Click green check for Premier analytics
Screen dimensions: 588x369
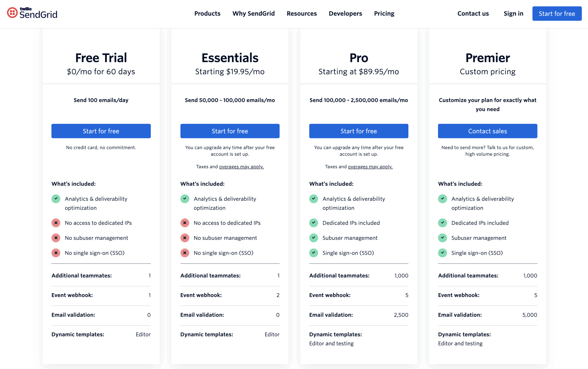point(443,199)
